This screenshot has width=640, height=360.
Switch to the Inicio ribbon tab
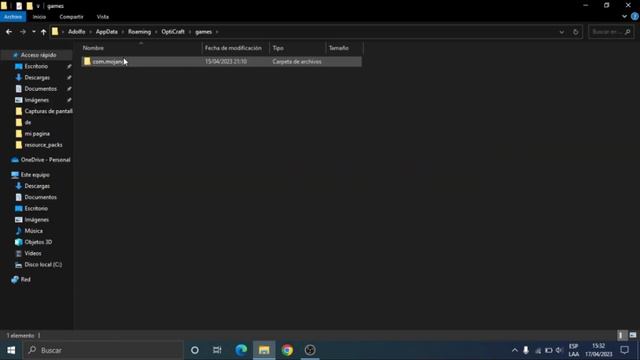click(x=39, y=17)
